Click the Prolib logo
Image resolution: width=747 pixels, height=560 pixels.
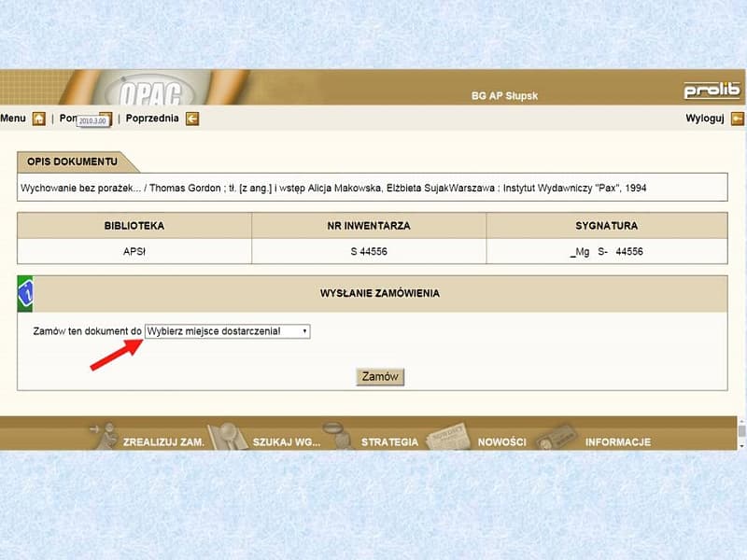tap(712, 91)
